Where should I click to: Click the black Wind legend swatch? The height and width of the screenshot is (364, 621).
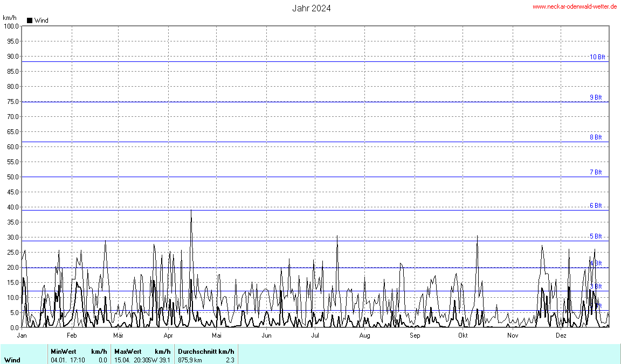[30, 20]
